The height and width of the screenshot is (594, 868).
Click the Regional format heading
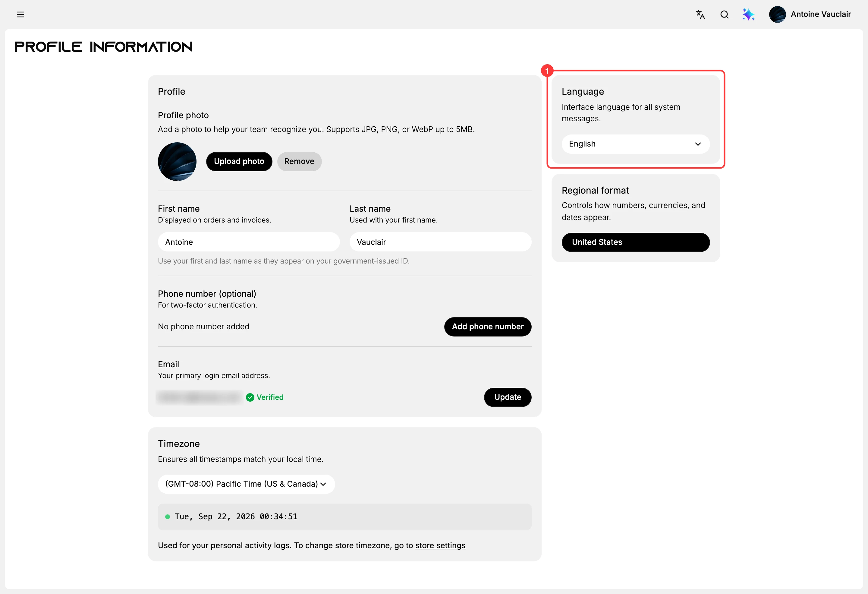coord(595,191)
